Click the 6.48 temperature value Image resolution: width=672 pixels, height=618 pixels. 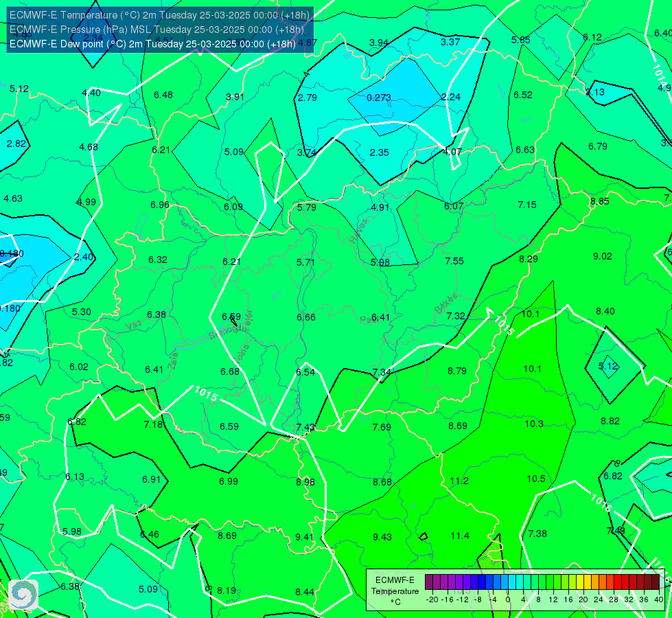click(163, 95)
